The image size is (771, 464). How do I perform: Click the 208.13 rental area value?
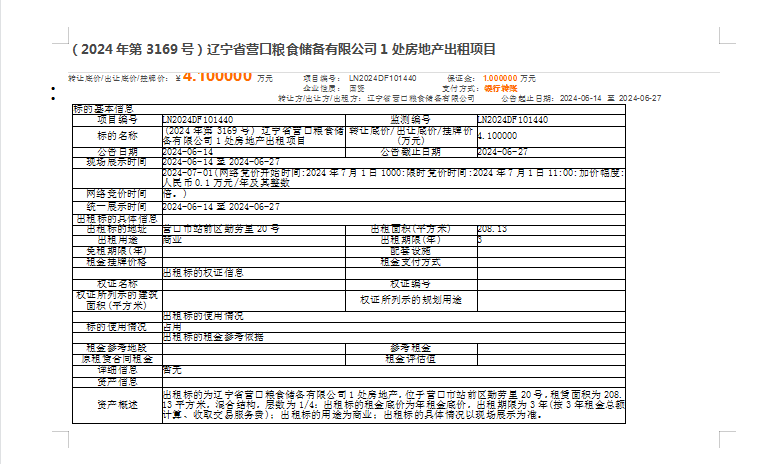tap(492, 229)
